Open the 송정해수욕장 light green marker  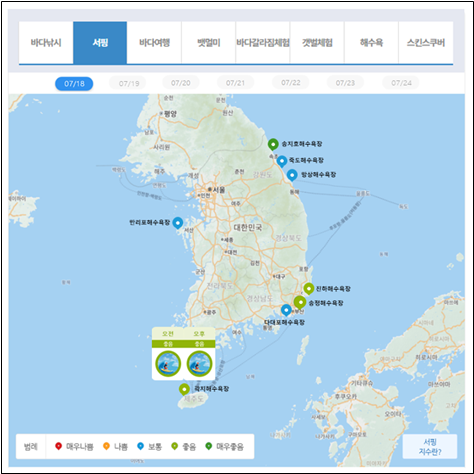point(300,303)
